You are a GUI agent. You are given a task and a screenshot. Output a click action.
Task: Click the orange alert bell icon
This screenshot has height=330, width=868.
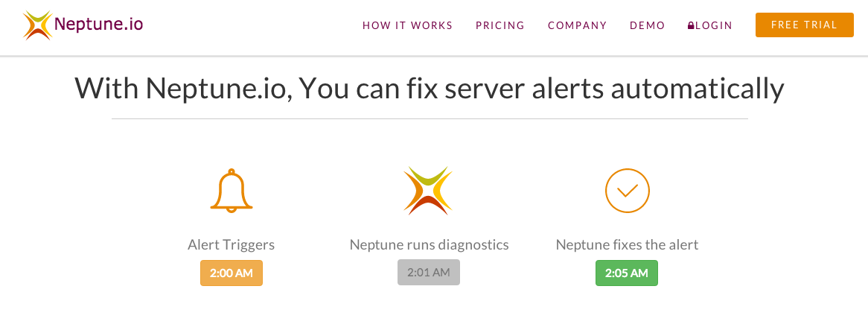coord(232,191)
